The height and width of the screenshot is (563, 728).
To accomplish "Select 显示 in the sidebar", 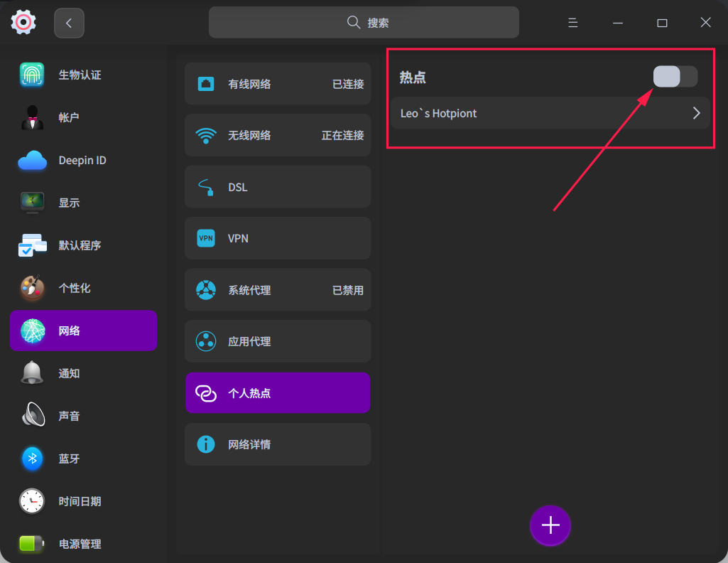I will tap(69, 203).
